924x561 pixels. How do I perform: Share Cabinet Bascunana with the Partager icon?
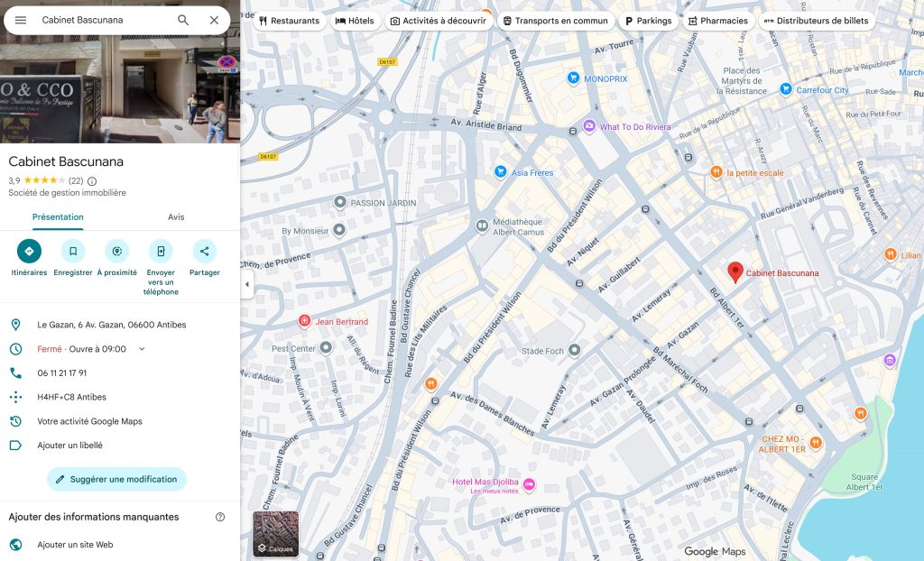click(x=205, y=251)
